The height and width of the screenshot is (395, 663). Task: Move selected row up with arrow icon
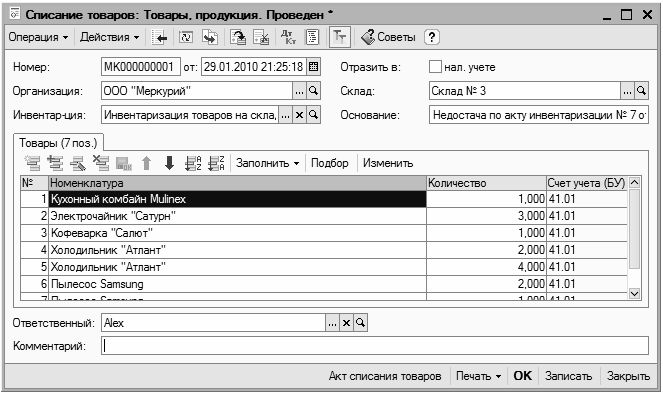(x=146, y=163)
